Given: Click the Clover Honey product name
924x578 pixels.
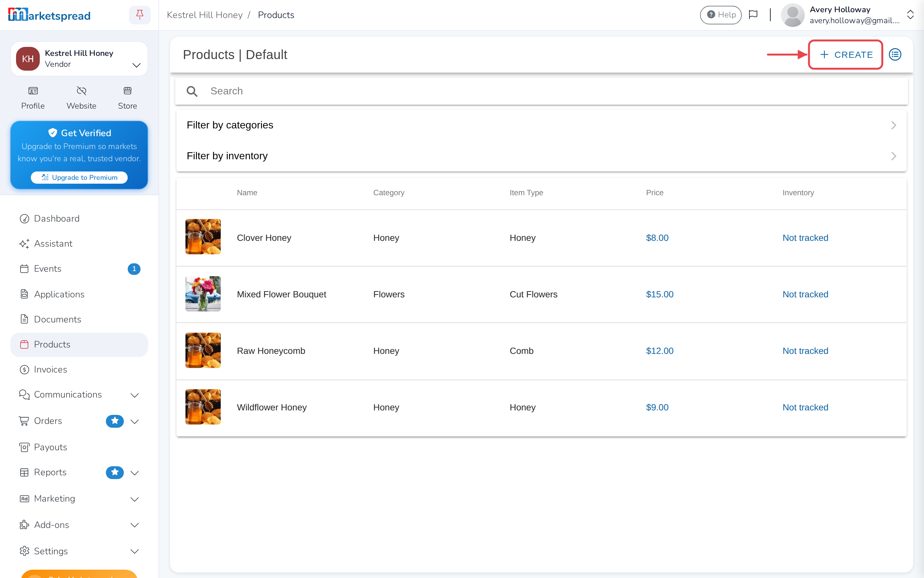Looking at the screenshot, I should 264,238.
